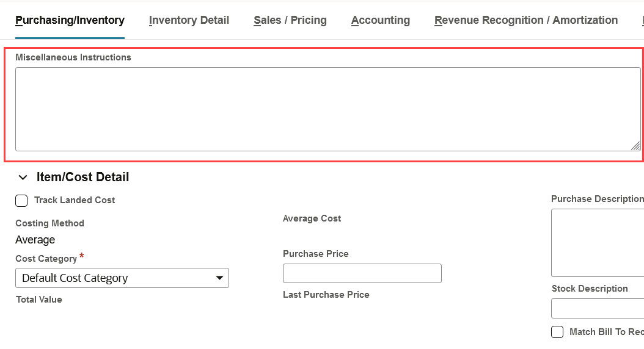Click the Average Cost label

tap(312, 218)
